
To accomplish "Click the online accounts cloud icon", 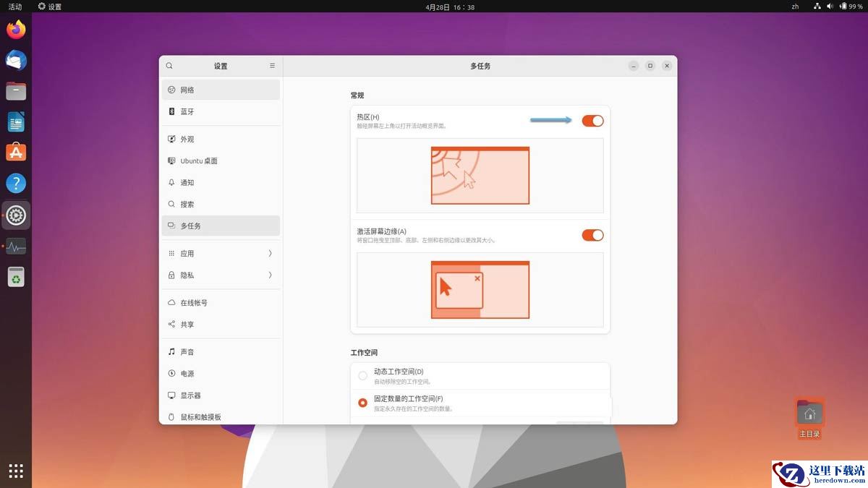I will 171,302.
